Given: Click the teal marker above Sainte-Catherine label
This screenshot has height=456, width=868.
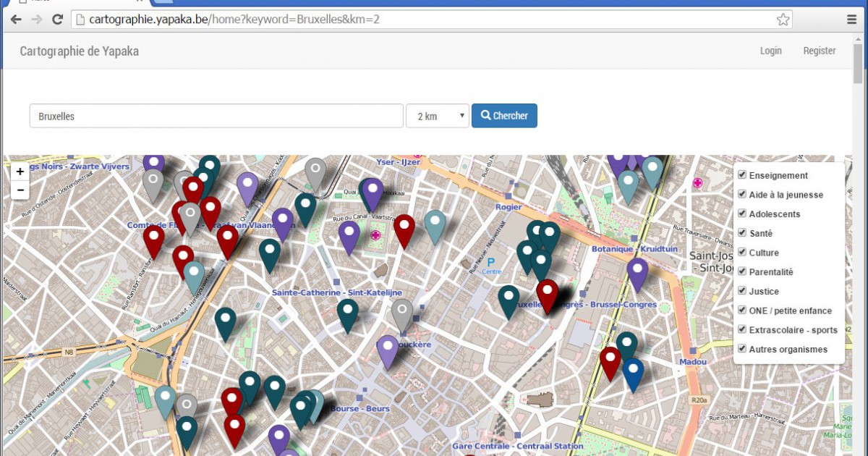Looking at the screenshot, I should point(270,256).
